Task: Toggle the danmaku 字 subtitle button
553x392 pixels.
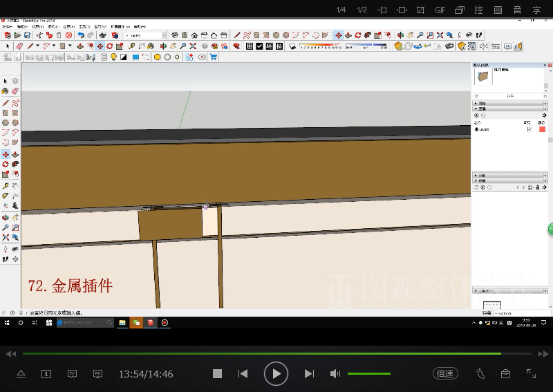Action: tap(536, 10)
